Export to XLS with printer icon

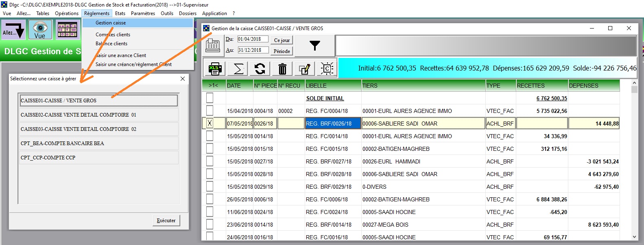(x=215, y=68)
